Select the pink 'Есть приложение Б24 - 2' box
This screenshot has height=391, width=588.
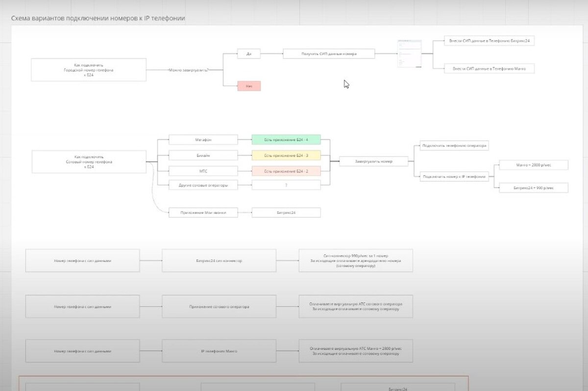tap(286, 171)
